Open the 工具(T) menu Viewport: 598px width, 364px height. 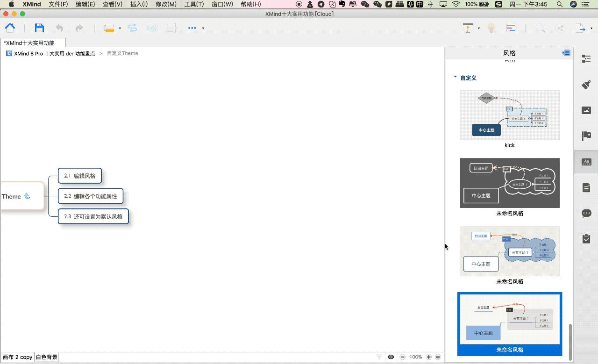pyautogui.click(x=195, y=4)
